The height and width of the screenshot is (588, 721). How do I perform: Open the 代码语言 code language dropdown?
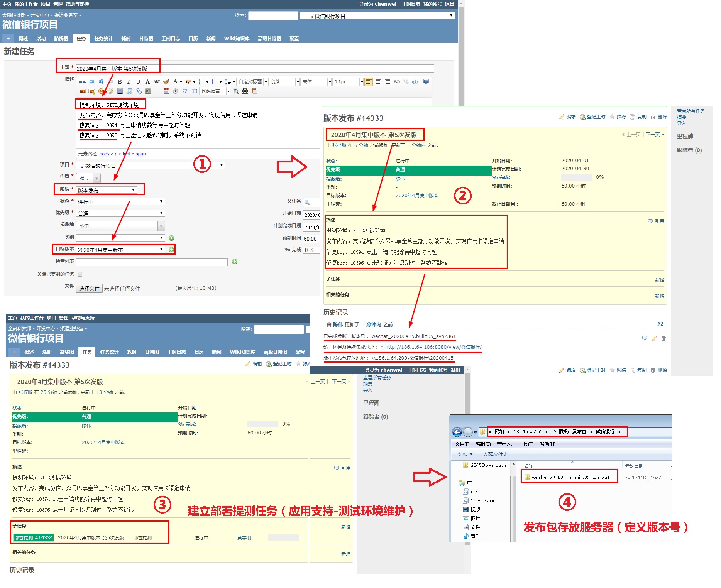pos(215,91)
